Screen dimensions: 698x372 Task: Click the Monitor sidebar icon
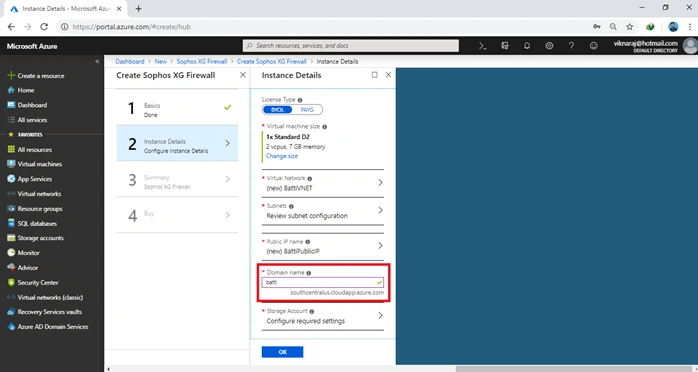(x=11, y=253)
